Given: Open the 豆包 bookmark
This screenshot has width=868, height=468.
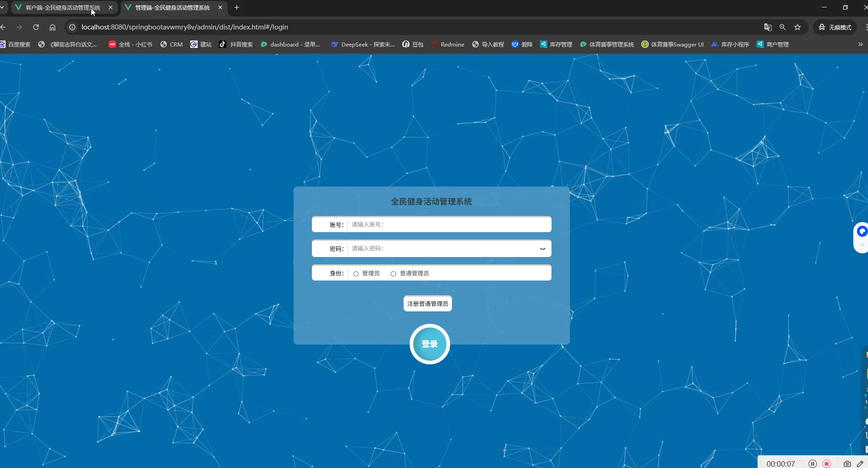Looking at the screenshot, I should pos(413,45).
